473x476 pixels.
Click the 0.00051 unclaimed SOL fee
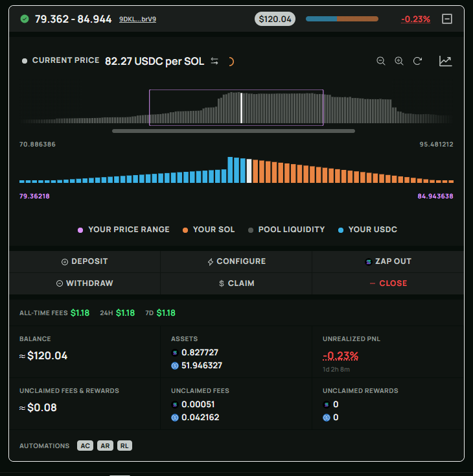pos(198,405)
